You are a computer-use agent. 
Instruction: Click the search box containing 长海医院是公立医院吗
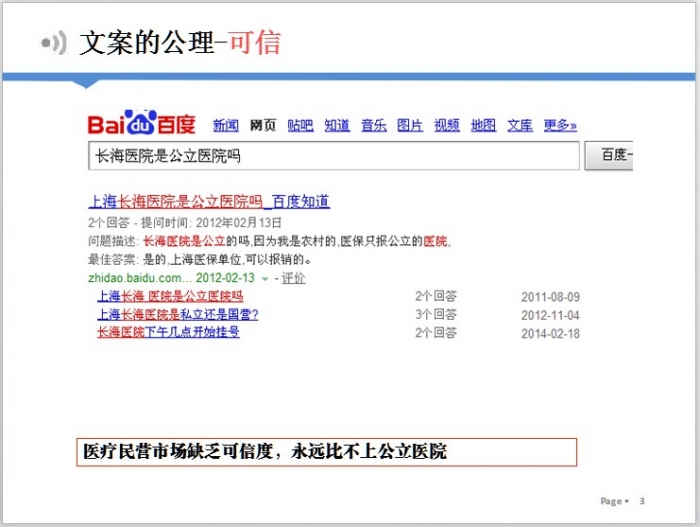(335, 157)
